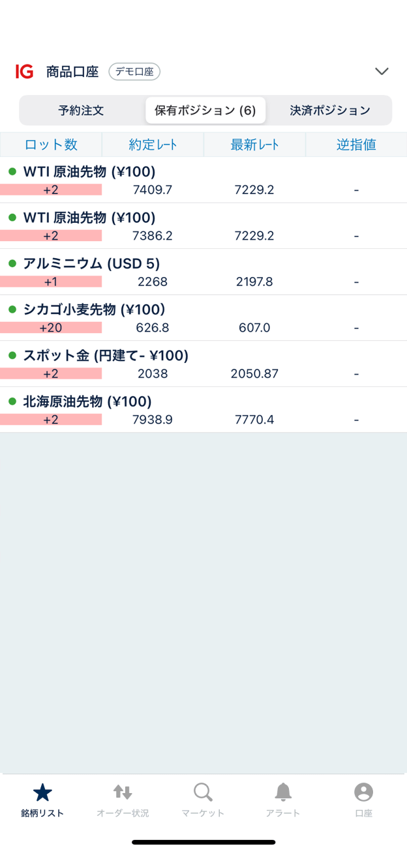The width and height of the screenshot is (407, 868).
Task: Open the アラート bell icon
Action: 283,792
